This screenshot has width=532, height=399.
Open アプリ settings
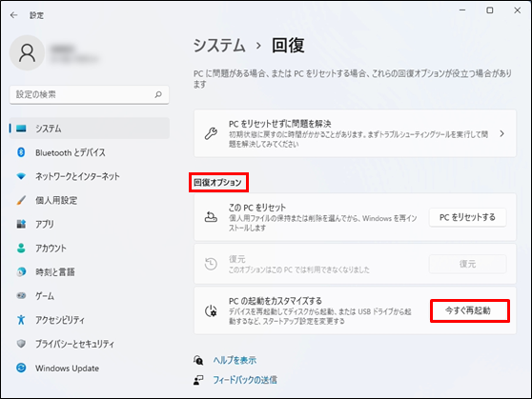(x=90, y=224)
